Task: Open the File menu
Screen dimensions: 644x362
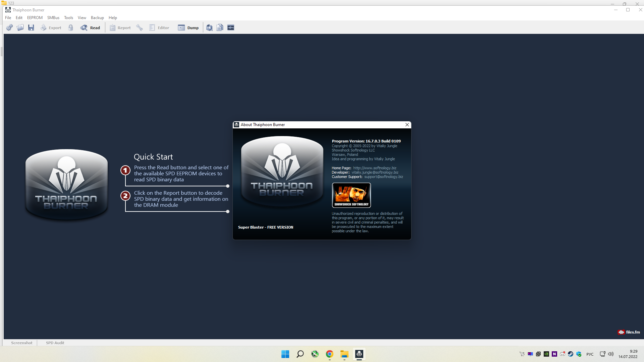Action: (8, 18)
